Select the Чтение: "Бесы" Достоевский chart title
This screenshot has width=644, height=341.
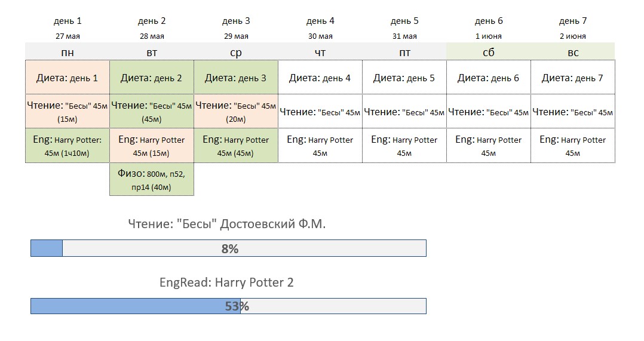coord(227,223)
